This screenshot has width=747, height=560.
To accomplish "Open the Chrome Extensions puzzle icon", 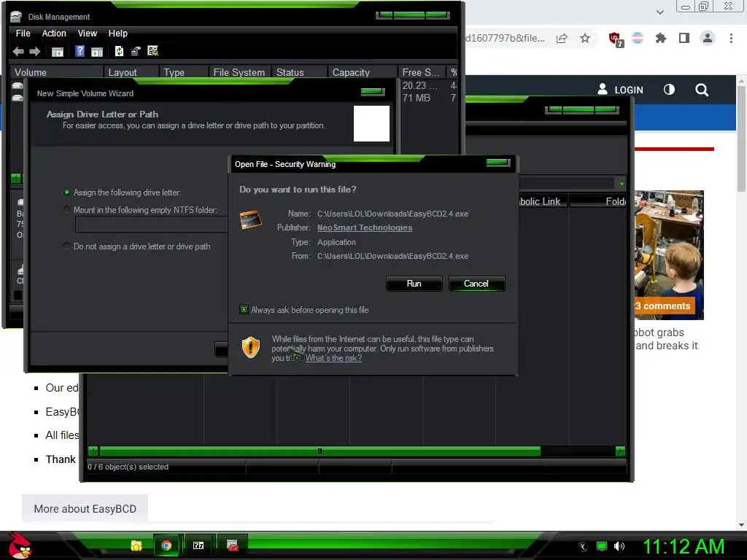I will pyautogui.click(x=660, y=38).
